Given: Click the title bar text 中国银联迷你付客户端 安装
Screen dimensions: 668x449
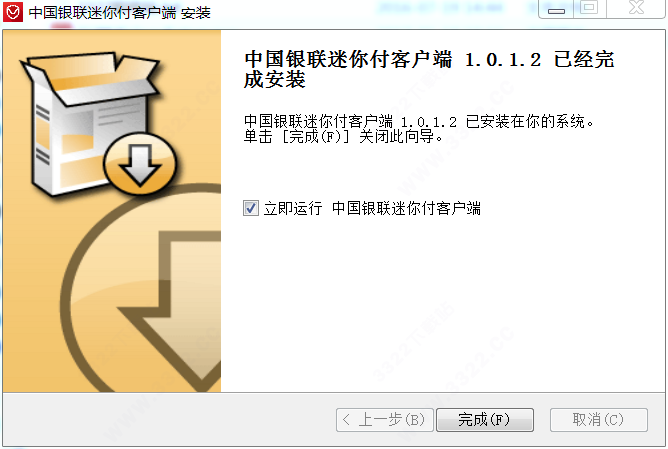Looking at the screenshot, I should coord(120,12).
